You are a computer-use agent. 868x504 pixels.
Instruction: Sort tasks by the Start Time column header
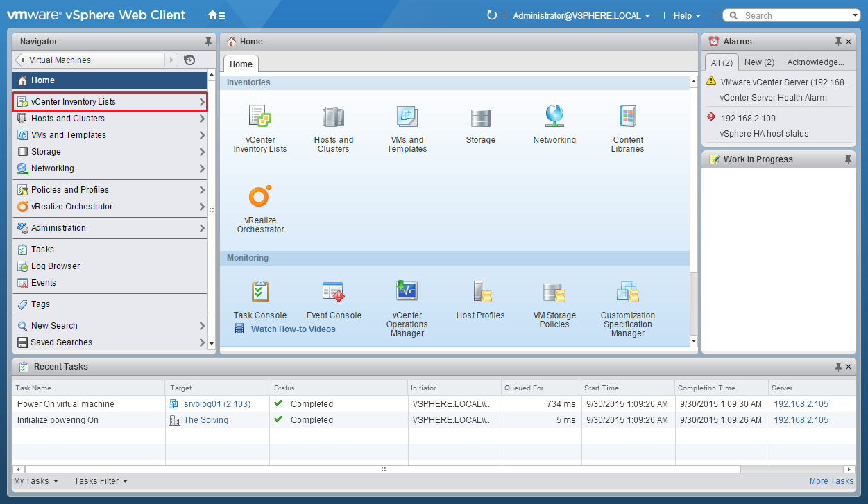point(628,388)
